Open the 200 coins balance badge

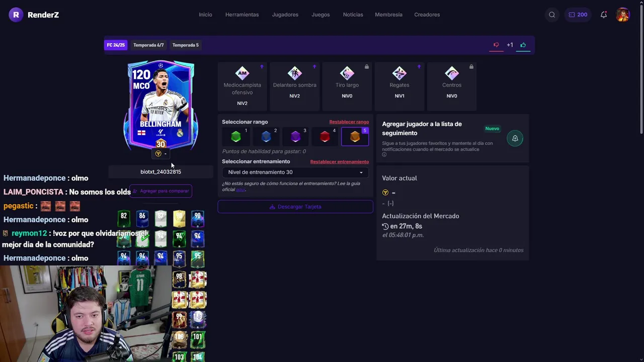578,15
